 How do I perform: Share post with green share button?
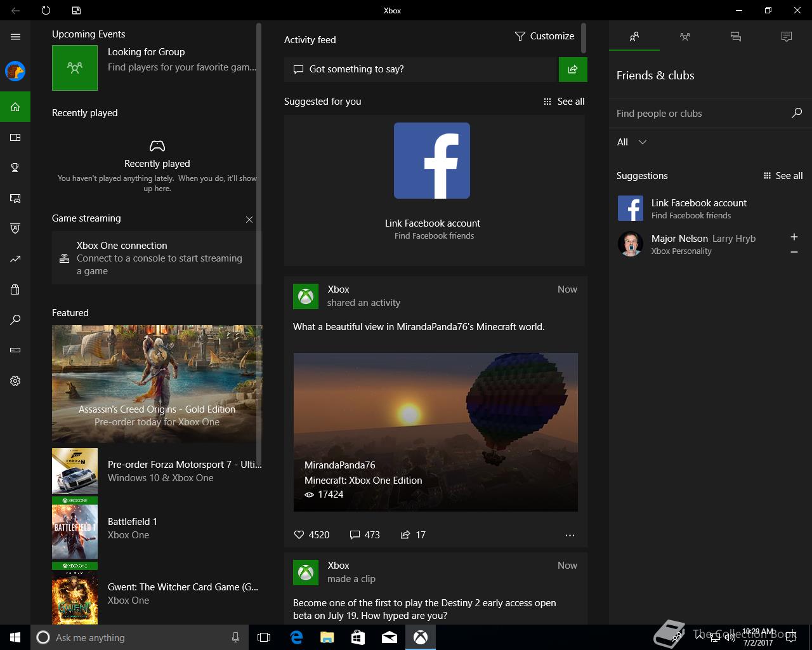click(573, 69)
